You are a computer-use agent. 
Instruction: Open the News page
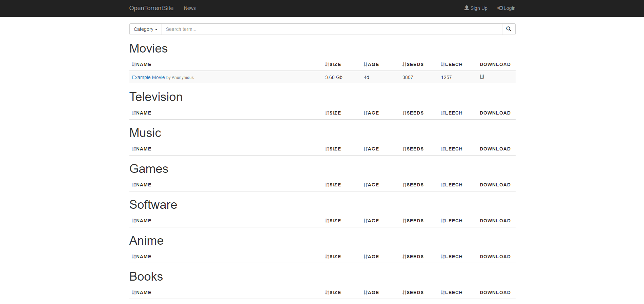click(x=190, y=8)
